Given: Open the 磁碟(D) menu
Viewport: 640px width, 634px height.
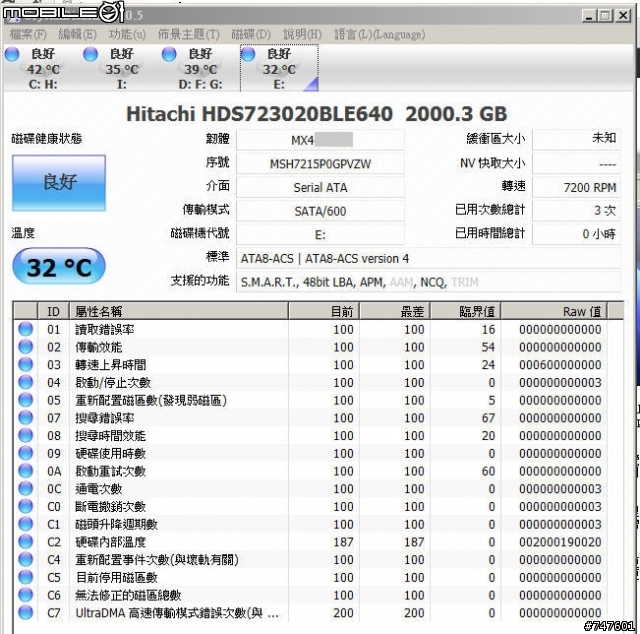Looking at the screenshot, I should click(x=251, y=34).
